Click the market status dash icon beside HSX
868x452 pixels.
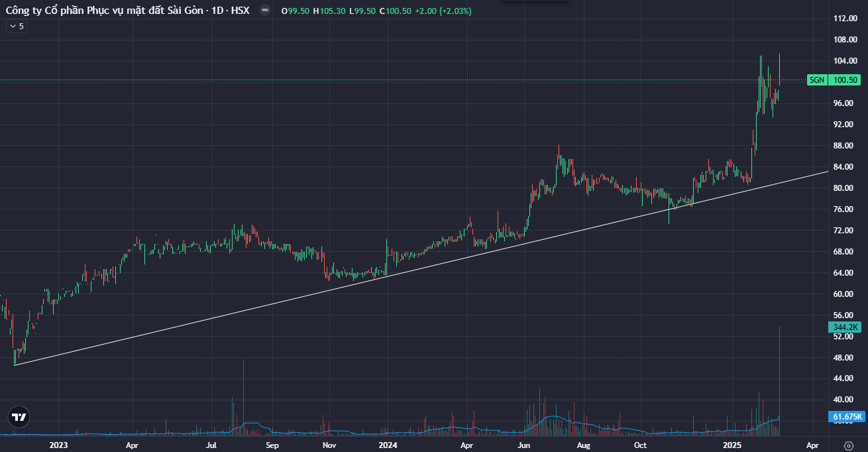tap(265, 11)
